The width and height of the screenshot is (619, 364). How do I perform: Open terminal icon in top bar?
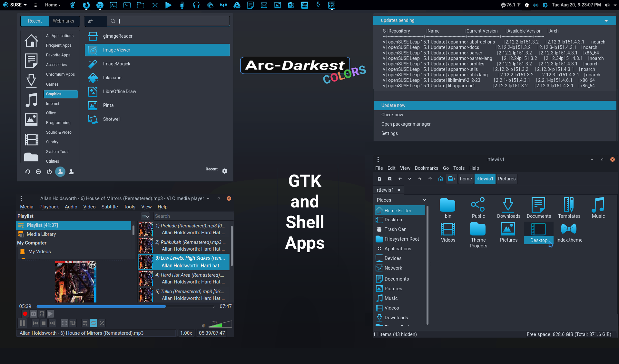(127, 5)
